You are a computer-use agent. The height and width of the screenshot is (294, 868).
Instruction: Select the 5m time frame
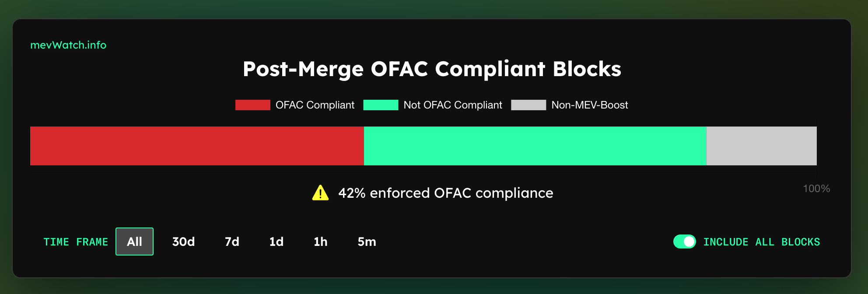click(367, 241)
